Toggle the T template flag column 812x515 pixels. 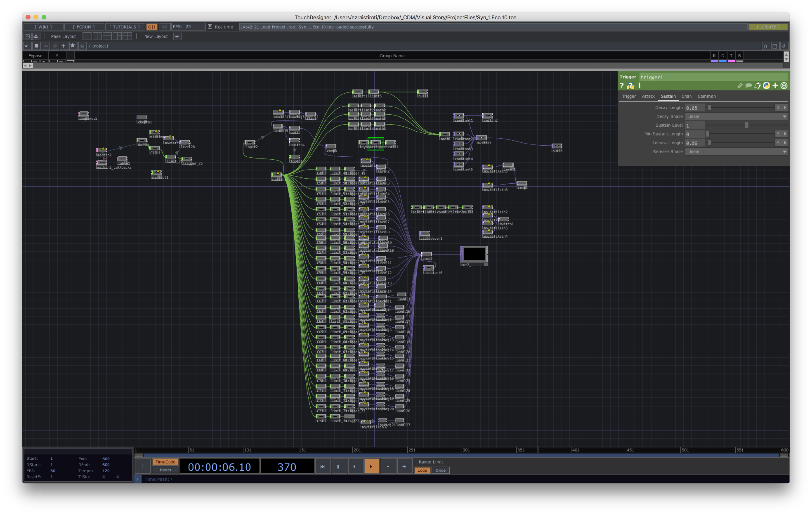pos(731,56)
